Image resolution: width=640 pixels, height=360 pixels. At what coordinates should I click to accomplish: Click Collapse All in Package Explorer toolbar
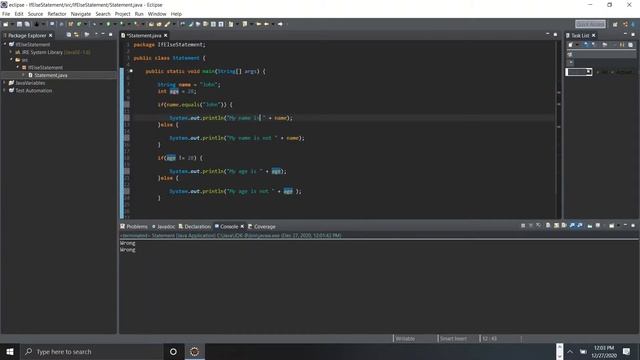(x=69, y=35)
